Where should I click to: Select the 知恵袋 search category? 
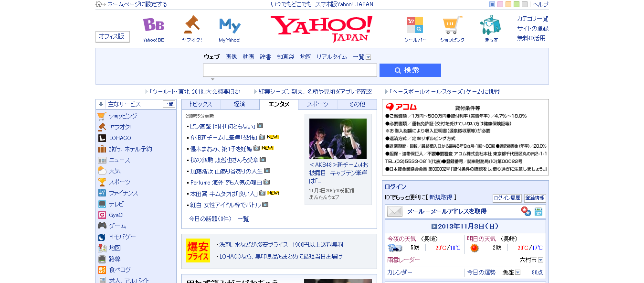pos(285,57)
